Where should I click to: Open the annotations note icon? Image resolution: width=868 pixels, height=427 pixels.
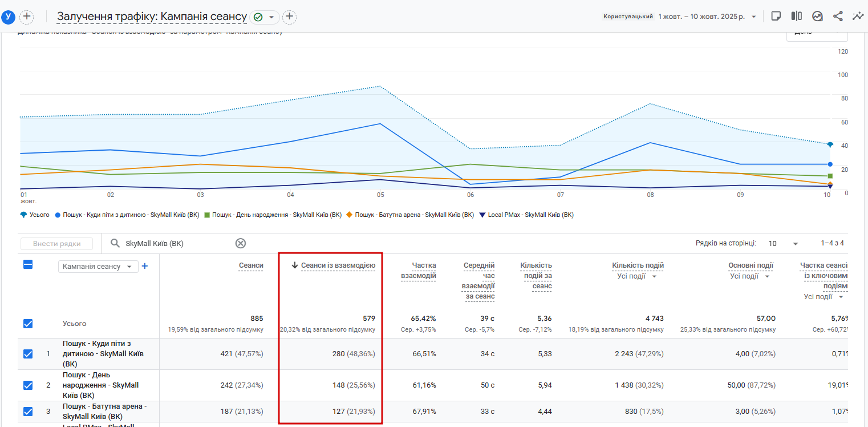(x=776, y=17)
